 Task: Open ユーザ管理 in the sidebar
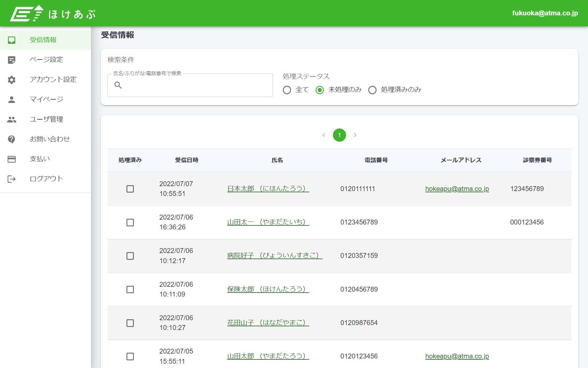pyautogui.click(x=46, y=119)
